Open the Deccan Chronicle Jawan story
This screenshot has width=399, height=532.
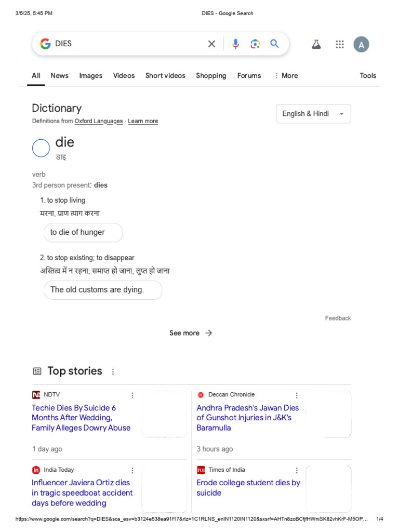(247, 418)
